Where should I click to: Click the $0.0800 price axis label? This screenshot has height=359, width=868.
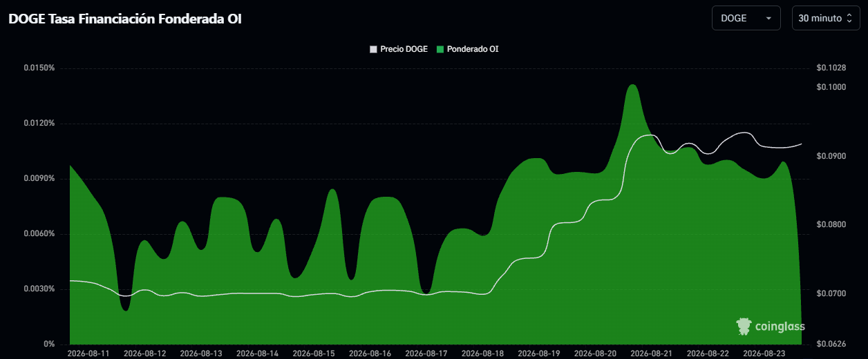[831, 225]
